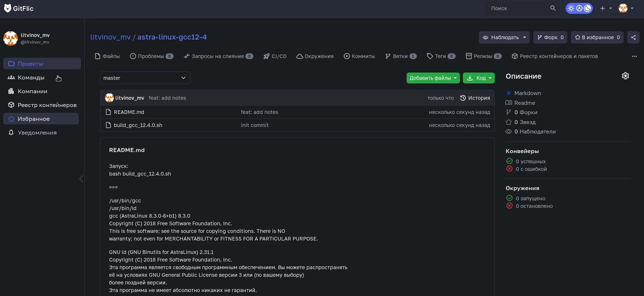Open the build_gcc_12.4.0.sh file

tap(138, 125)
